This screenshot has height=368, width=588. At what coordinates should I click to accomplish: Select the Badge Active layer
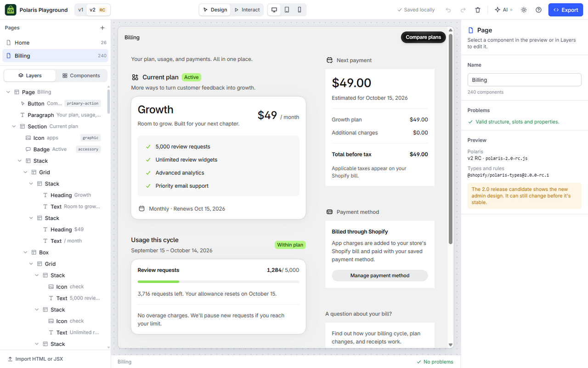point(56,149)
